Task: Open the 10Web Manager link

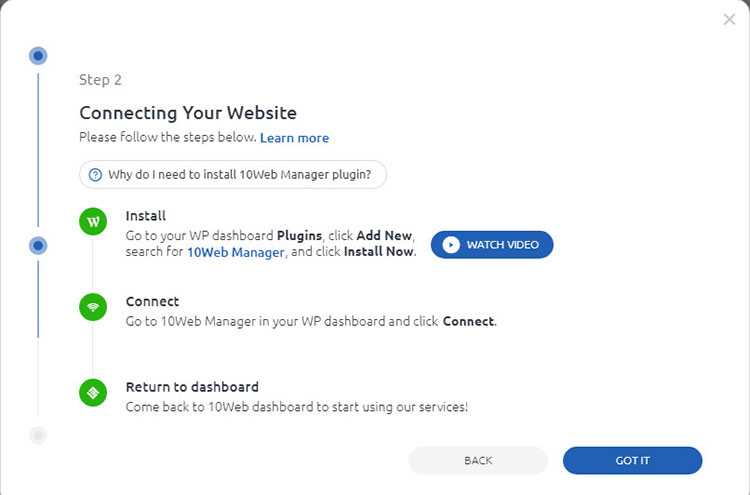Action: point(236,252)
